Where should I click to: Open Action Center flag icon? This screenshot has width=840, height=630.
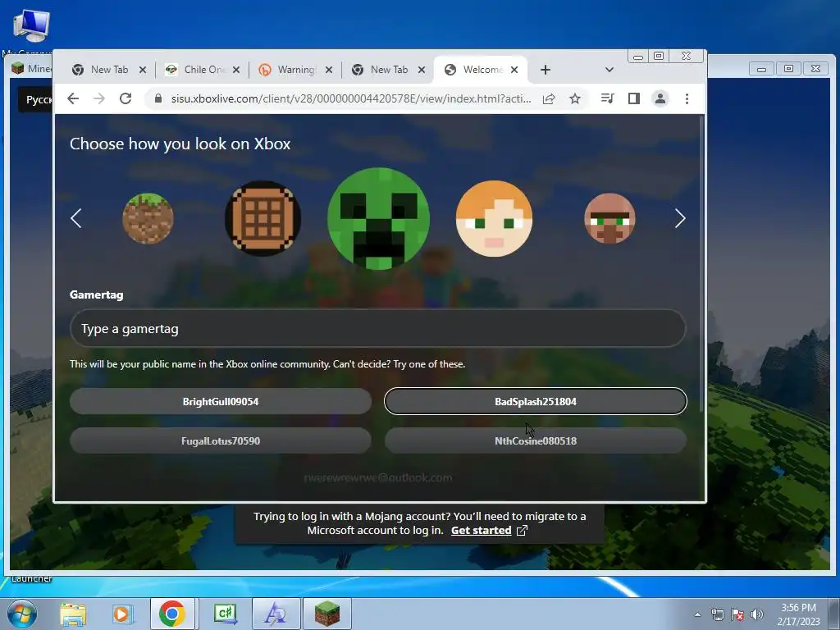click(x=737, y=614)
